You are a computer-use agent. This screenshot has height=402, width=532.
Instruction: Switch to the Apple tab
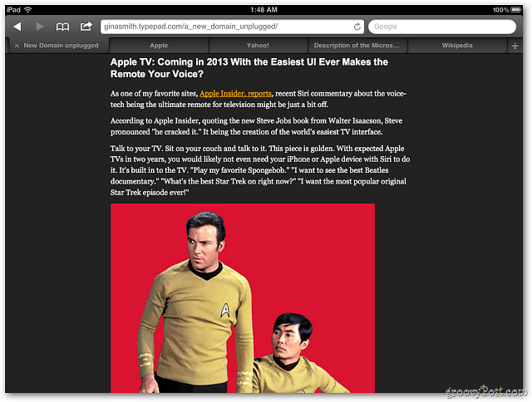(159, 46)
